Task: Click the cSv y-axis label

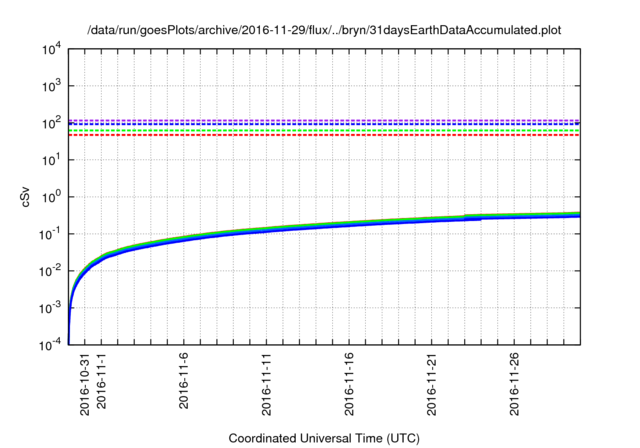Action: coord(25,197)
